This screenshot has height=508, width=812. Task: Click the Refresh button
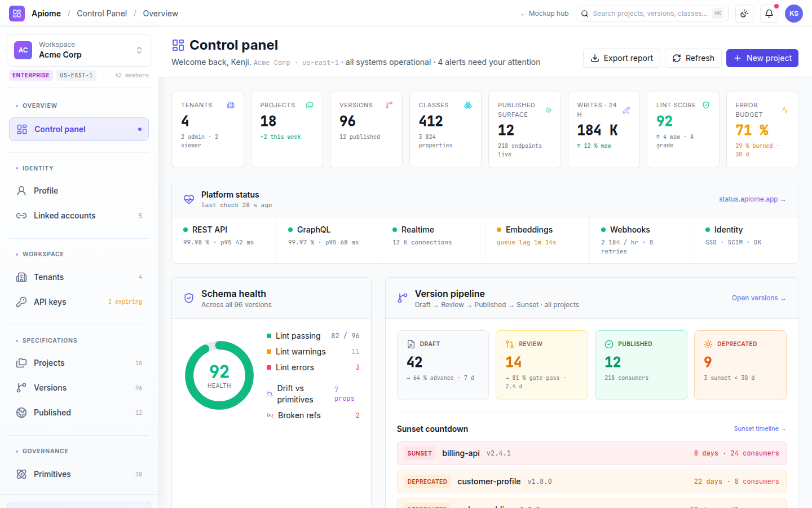pos(693,58)
